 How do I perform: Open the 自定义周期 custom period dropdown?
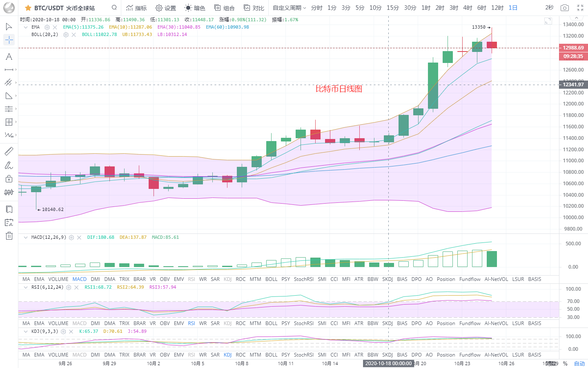pos(290,8)
